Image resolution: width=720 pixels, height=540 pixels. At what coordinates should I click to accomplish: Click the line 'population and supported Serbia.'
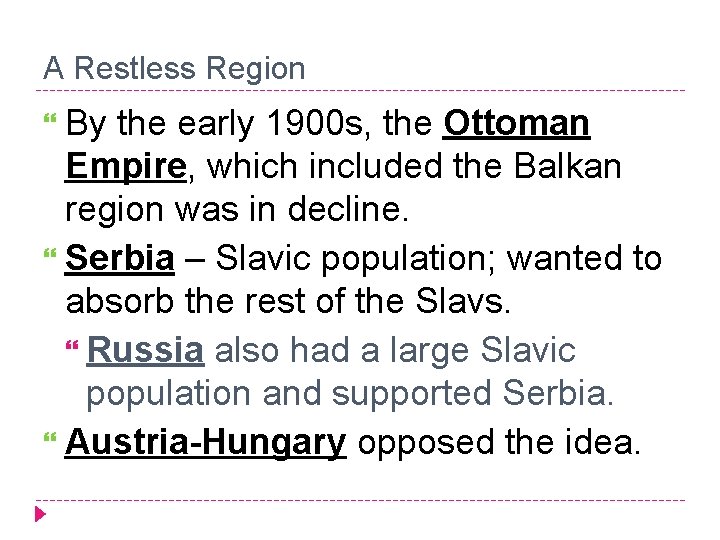click(x=350, y=395)
